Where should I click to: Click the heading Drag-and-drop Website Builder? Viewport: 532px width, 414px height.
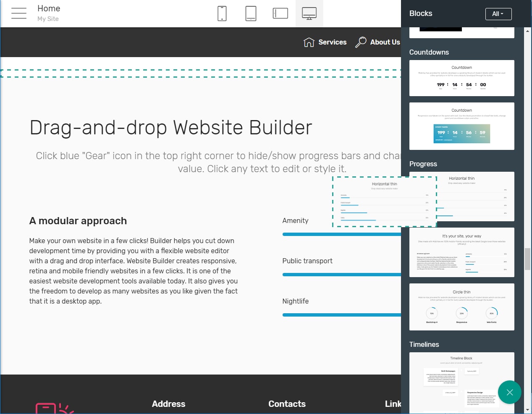(x=170, y=128)
